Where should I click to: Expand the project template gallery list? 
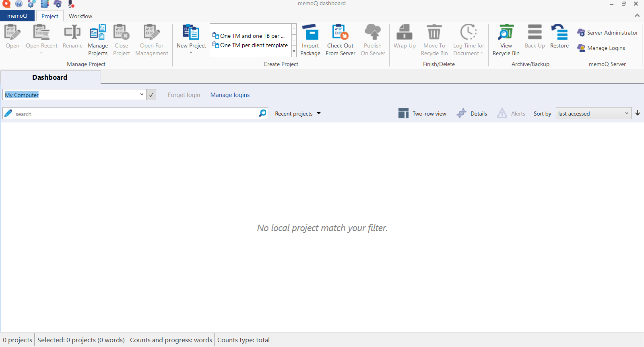294,52
